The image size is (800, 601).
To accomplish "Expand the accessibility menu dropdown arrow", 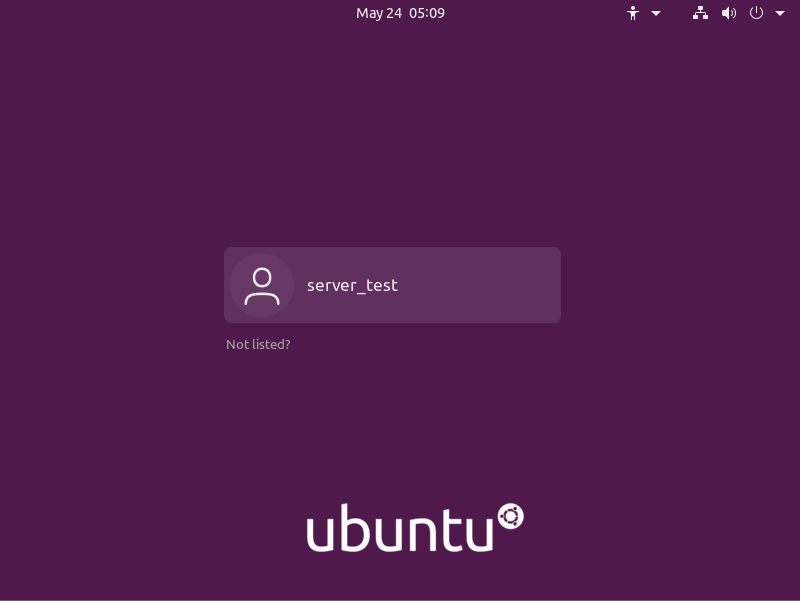I will click(656, 14).
